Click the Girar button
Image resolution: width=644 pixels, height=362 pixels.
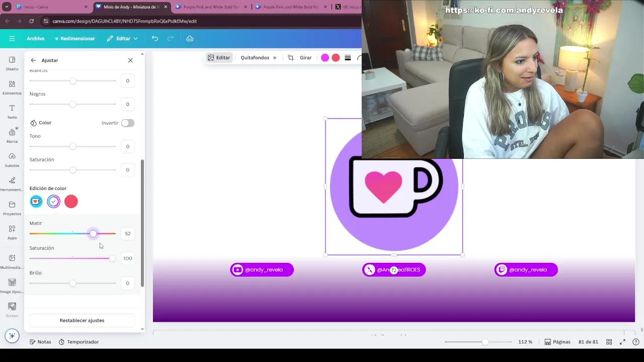click(305, 58)
